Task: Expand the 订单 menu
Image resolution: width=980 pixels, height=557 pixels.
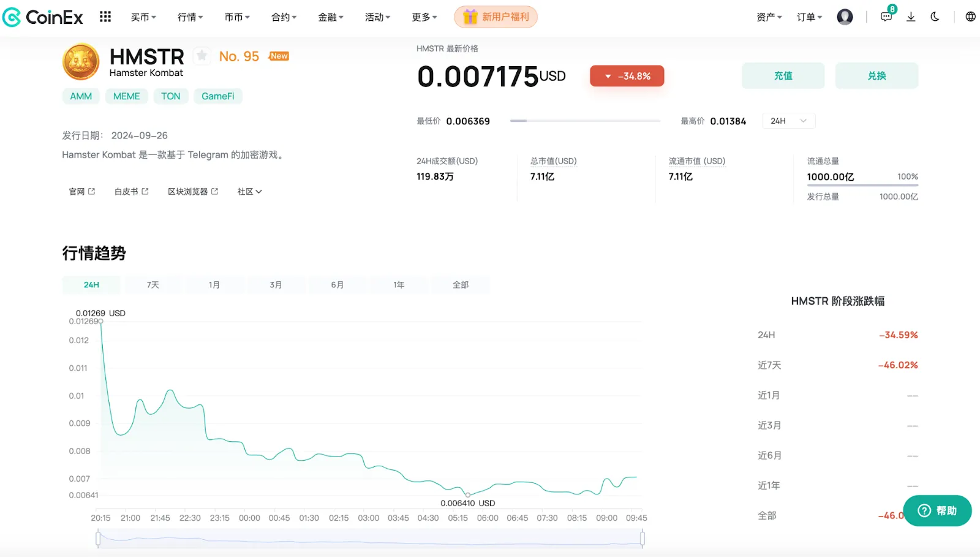Action: click(x=810, y=17)
